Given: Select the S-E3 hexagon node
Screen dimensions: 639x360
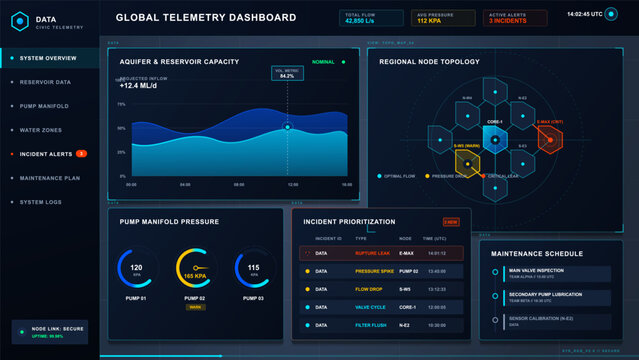Looking at the screenshot, I should click(522, 163).
